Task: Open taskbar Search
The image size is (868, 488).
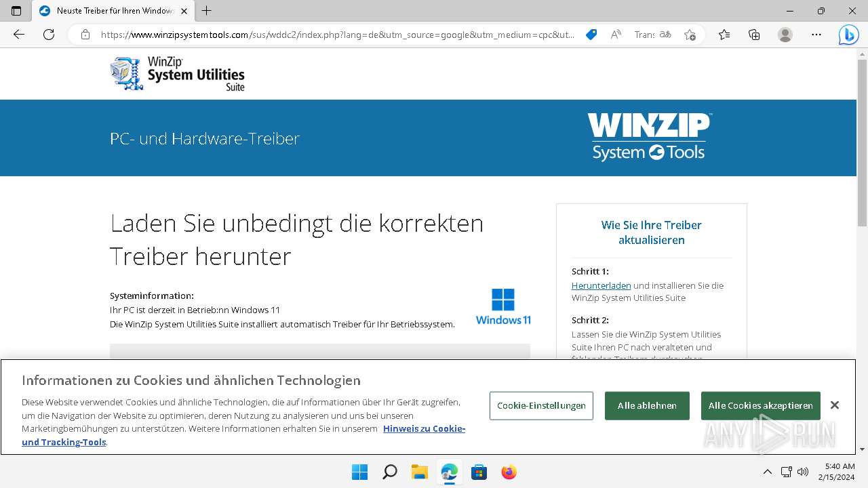Action: click(x=389, y=472)
